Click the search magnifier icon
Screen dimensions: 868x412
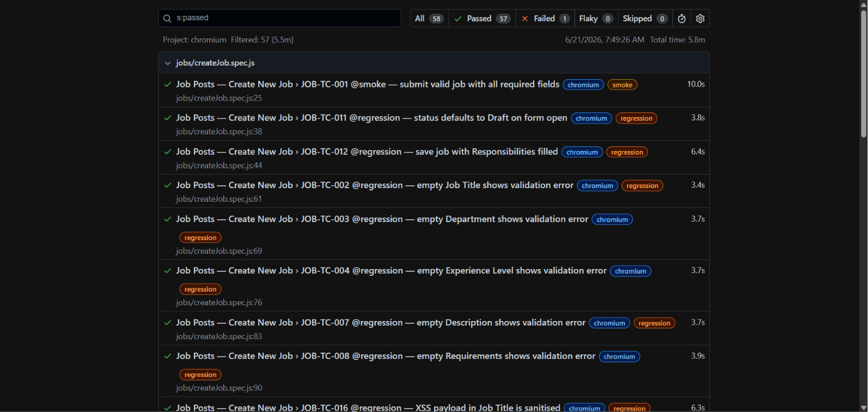point(167,18)
